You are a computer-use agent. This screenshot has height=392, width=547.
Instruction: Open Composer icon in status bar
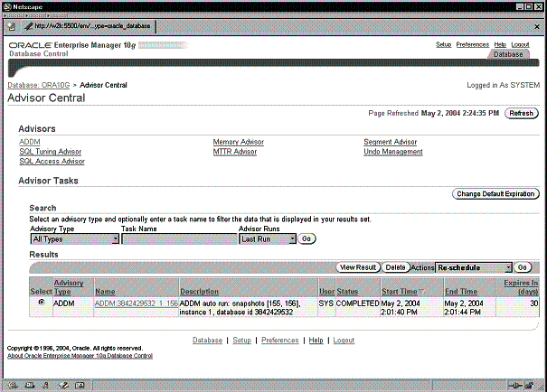coord(63,385)
